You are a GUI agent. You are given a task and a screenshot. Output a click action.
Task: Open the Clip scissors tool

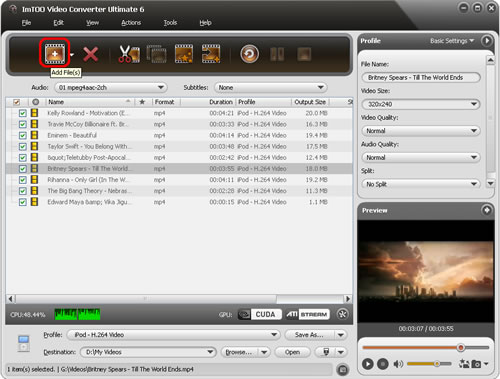(129, 54)
